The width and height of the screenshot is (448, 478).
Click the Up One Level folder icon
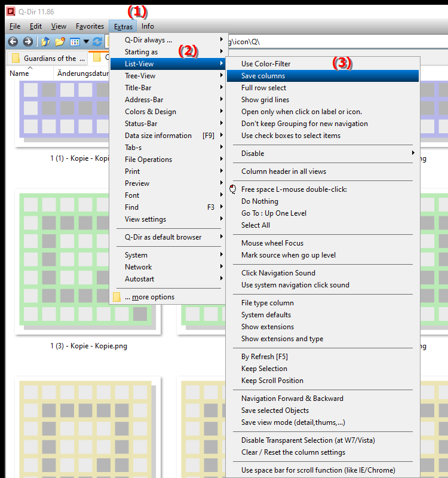click(x=45, y=42)
